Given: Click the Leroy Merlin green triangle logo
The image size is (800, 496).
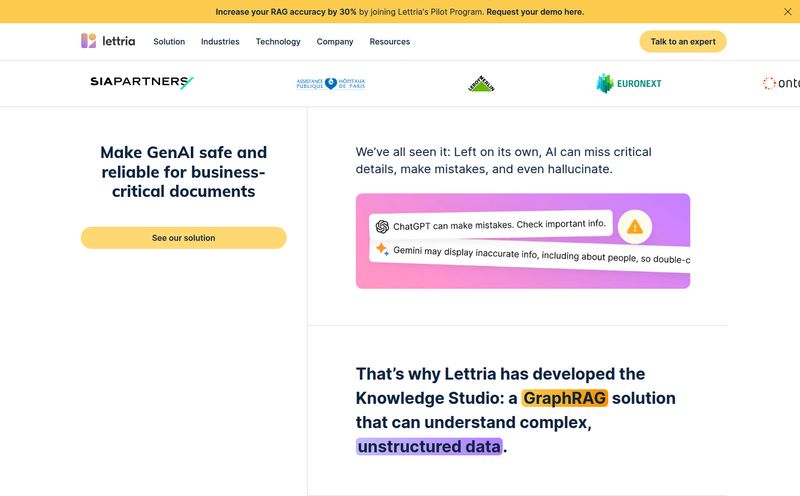Looking at the screenshot, I should click(x=481, y=84).
